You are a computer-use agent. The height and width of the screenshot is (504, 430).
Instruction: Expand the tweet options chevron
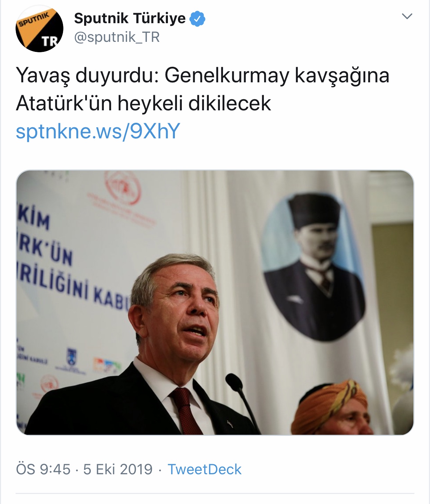[407, 16]
